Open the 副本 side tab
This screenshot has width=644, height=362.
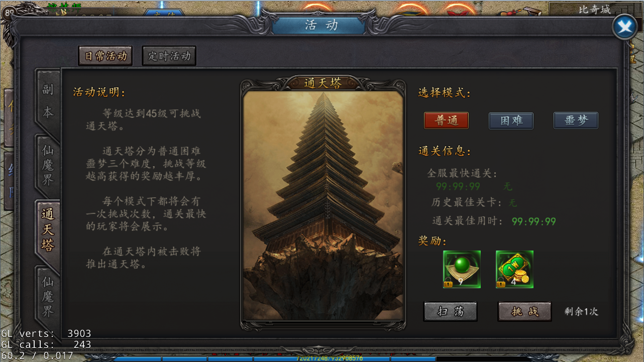[x=48, y=101]
